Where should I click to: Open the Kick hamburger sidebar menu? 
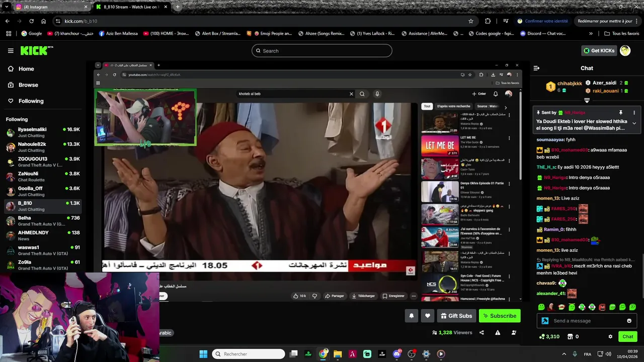(x=11, y=51)
